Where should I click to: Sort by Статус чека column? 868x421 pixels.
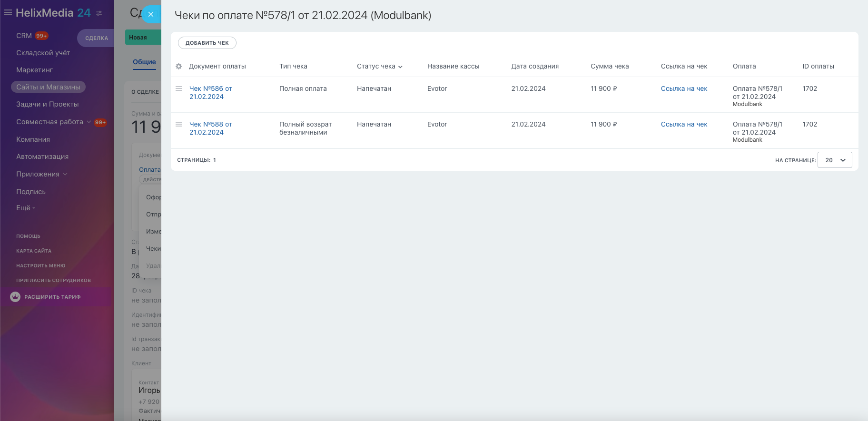(x=379, y=67)
